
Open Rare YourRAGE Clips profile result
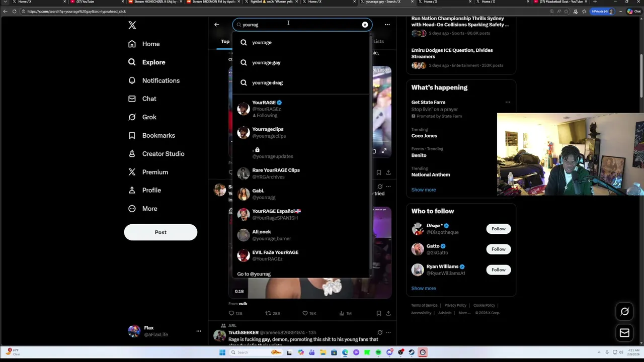point(301,173)
